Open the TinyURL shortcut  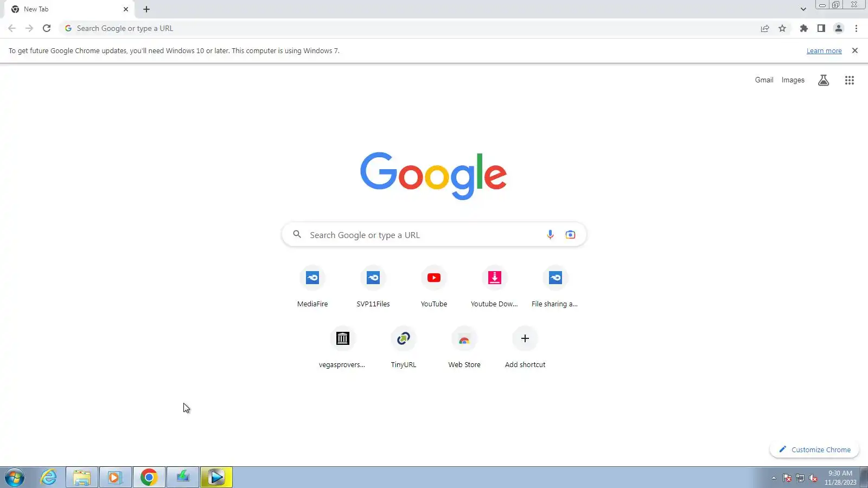404,348
